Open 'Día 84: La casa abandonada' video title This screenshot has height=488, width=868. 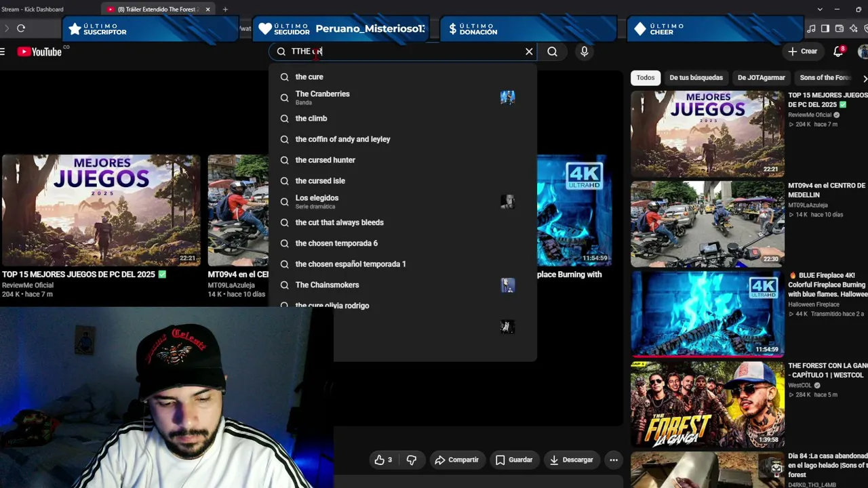(x=828, y=466)
